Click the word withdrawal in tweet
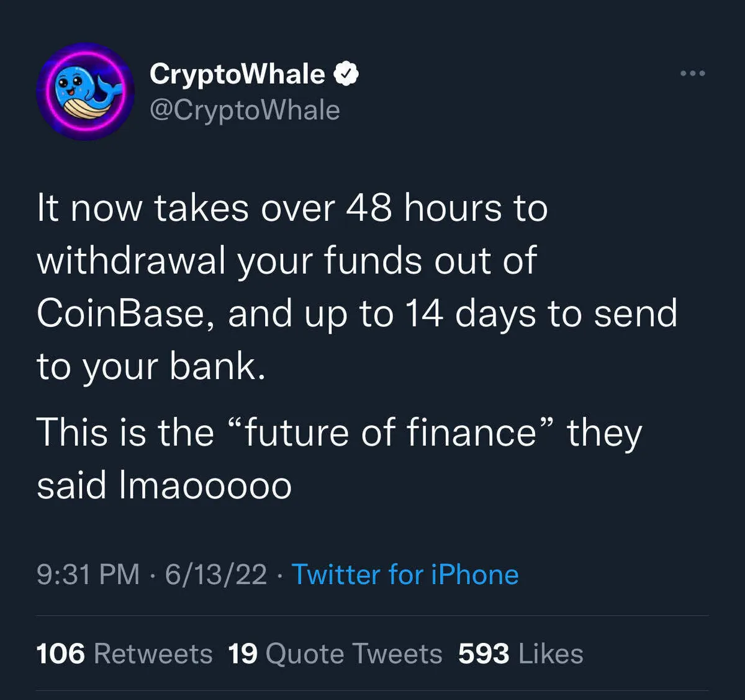This screenshot has height=700, width=745. point(130,261)
